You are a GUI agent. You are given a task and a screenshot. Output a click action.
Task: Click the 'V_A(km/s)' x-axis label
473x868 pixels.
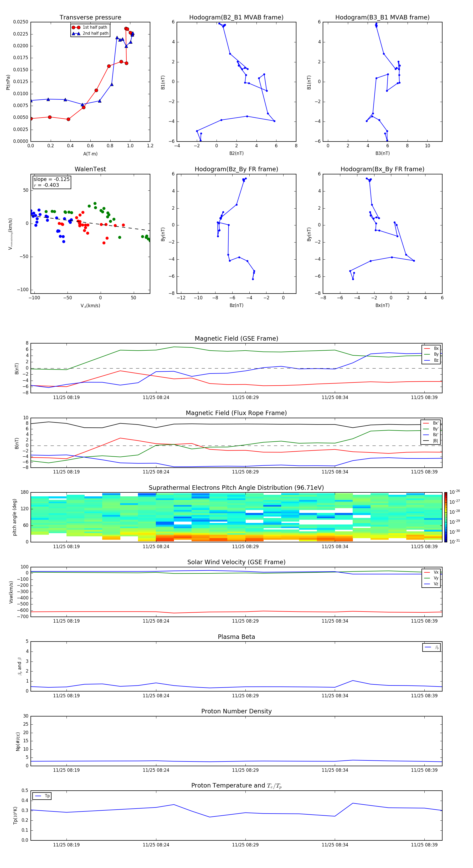point(90,306)
